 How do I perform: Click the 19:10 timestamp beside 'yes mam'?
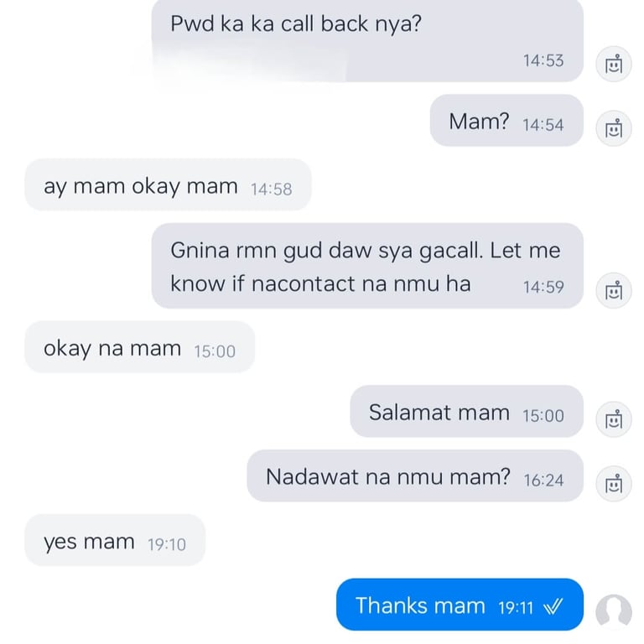pyautogui.click(x=167, y=544)
